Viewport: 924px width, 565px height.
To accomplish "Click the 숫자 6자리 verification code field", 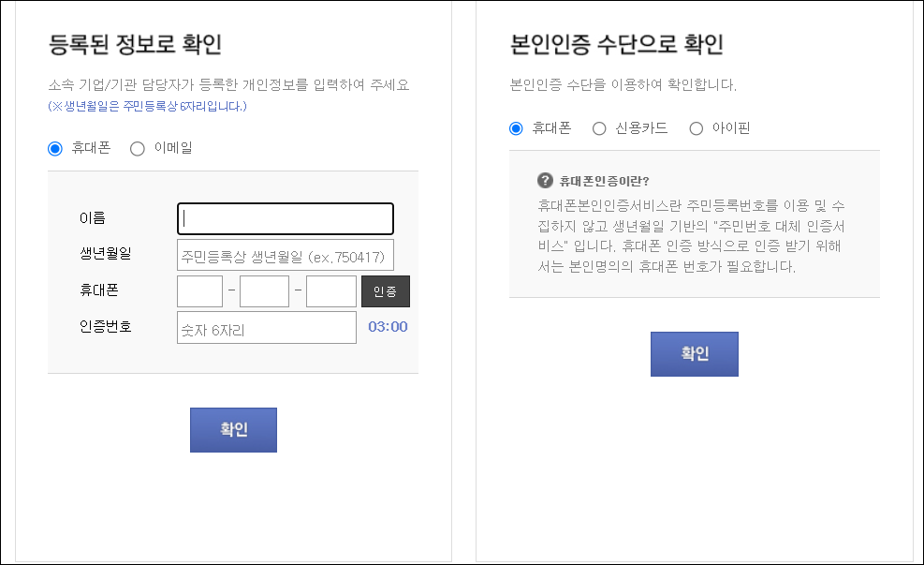I will pos(266,327).
